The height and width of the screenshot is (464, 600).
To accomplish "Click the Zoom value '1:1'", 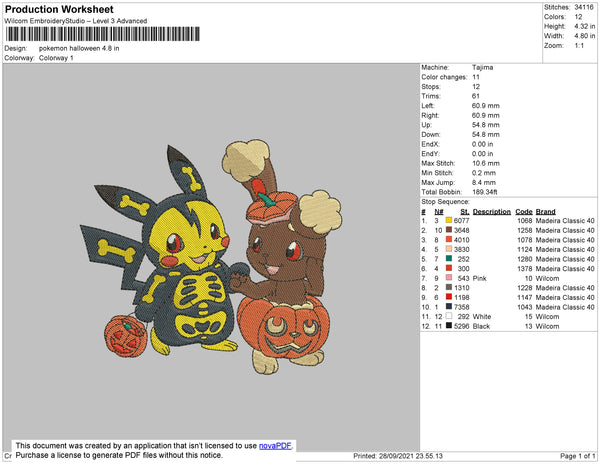I will click(x=579, y=46).
